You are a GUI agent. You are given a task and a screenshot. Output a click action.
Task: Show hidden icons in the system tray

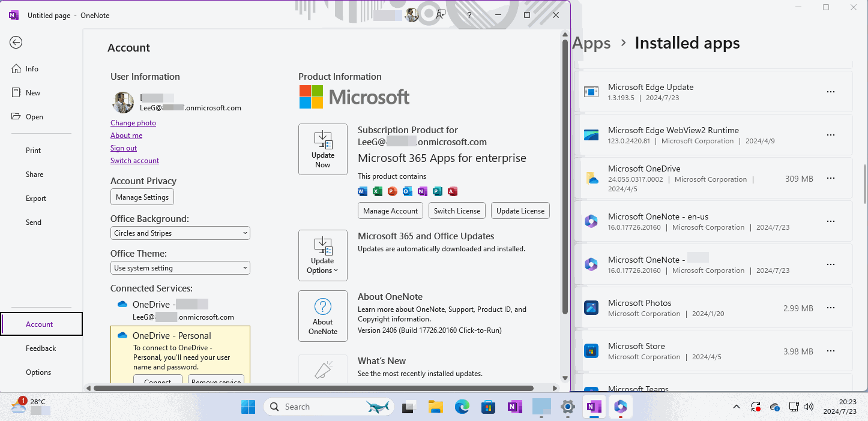pyautogui.click(x=737, y=407)
